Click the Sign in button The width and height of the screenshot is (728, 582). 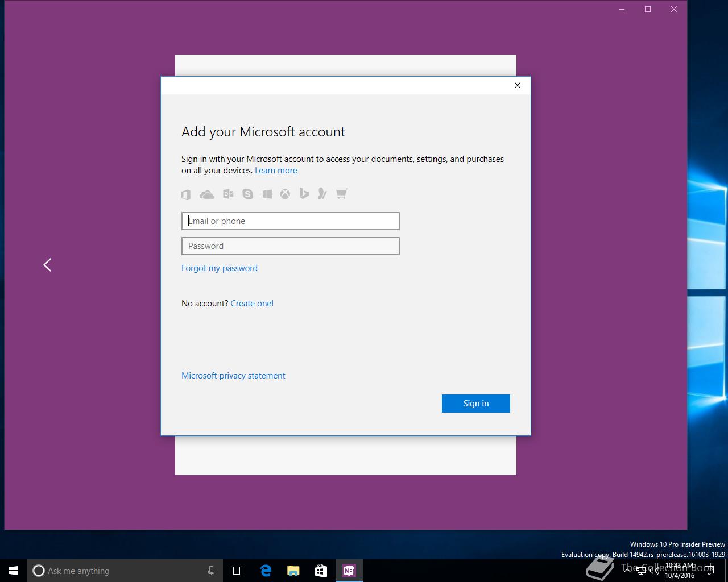pyautogui.click(x=476, y=404)
